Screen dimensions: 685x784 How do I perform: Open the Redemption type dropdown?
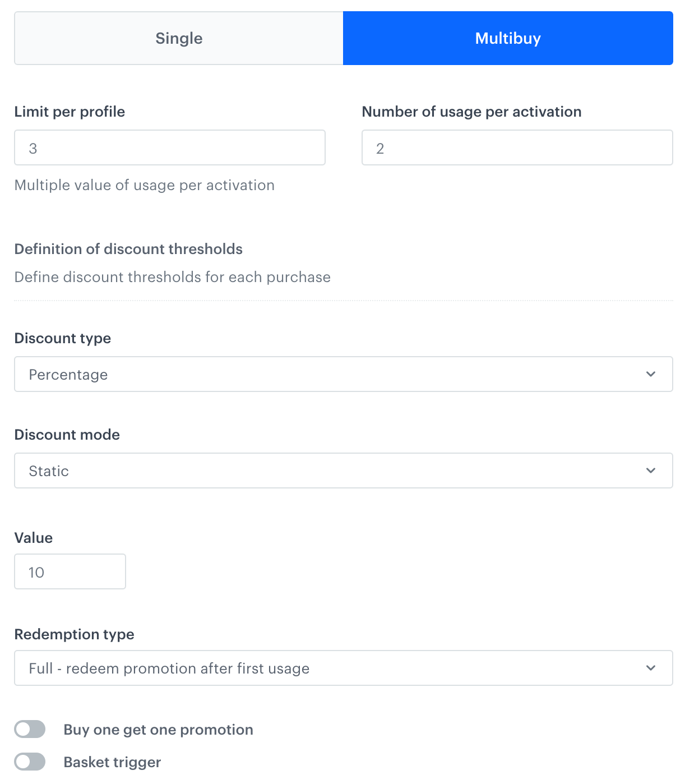343,668
